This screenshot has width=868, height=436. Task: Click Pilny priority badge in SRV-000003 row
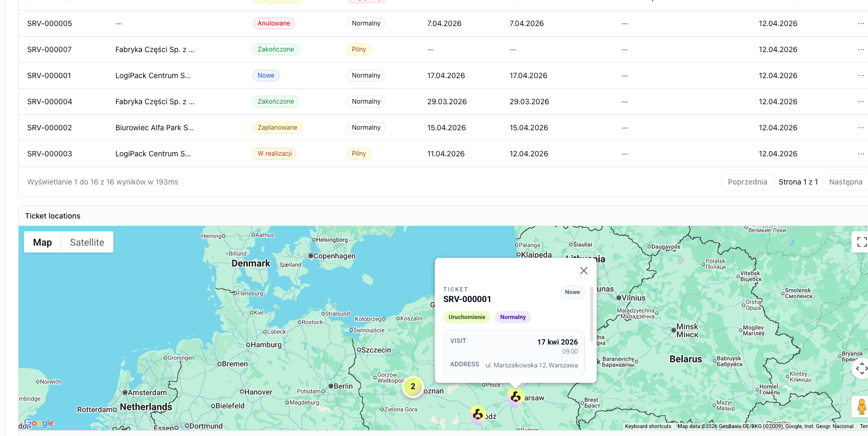tap(359, 154)
